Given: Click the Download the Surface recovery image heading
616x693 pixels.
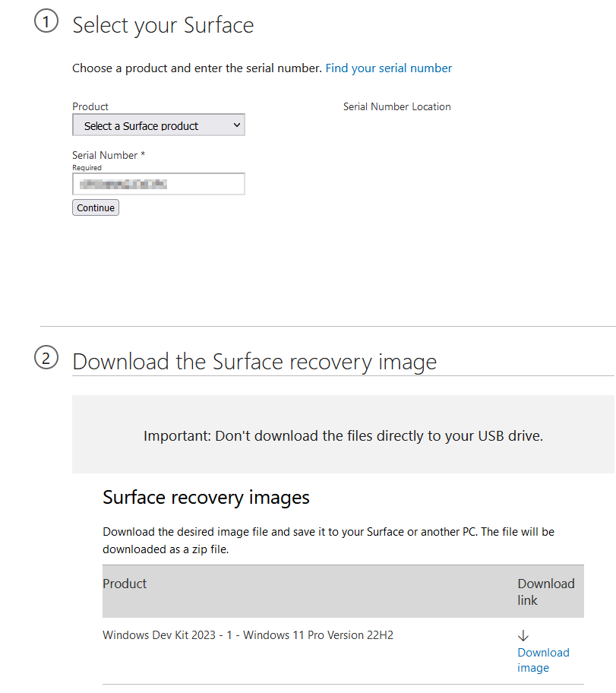Looking at the screenshot, I should tap(254, 361).
